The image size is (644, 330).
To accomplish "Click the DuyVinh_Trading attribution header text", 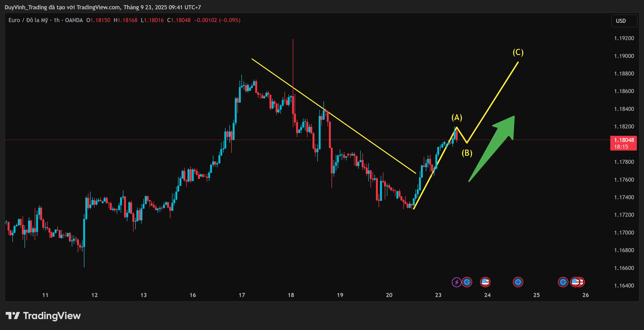I will pyautogui.click(x=103, y=7).
